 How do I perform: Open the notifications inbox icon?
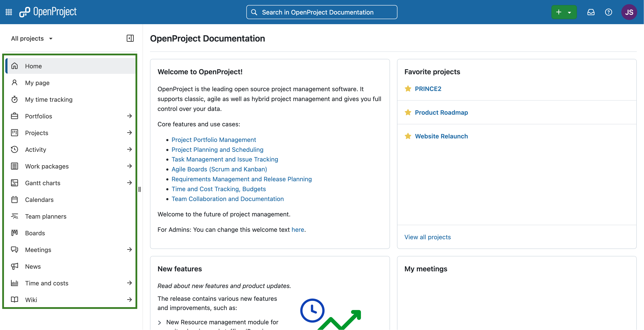pyautogui.click(x=591, y=12)
